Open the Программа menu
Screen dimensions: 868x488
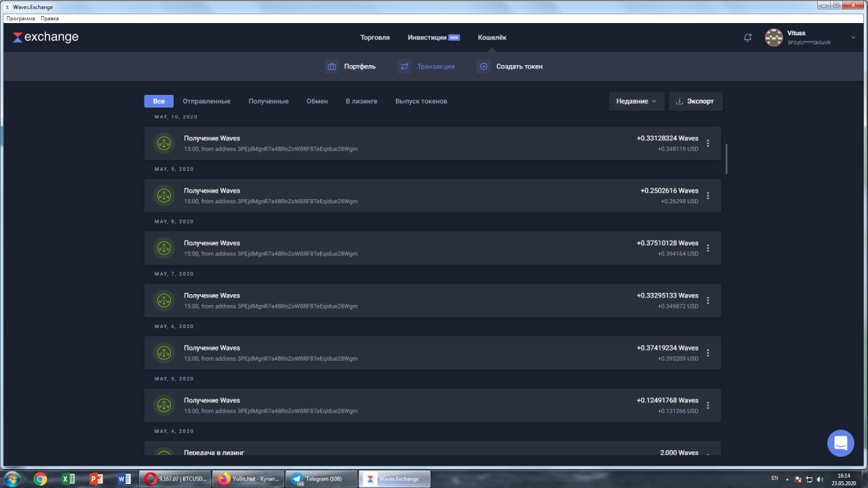[20, 18]
